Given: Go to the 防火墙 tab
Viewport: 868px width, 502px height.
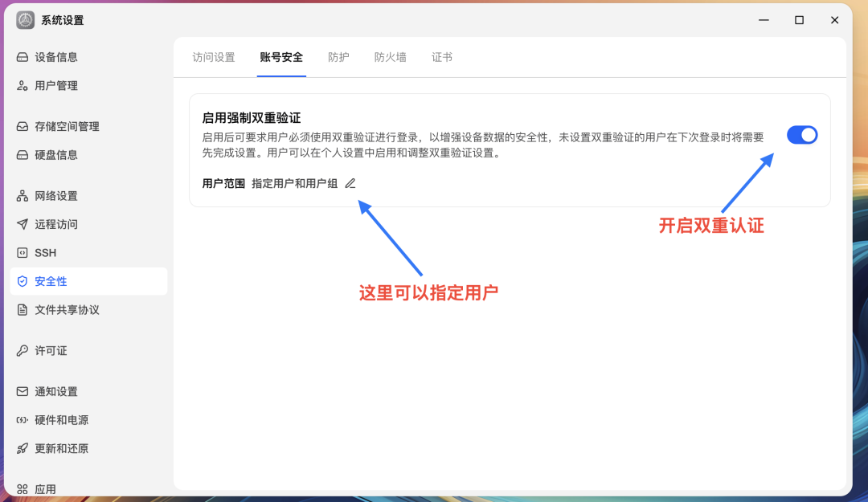Looking at the screenshot, I should 391,58.
